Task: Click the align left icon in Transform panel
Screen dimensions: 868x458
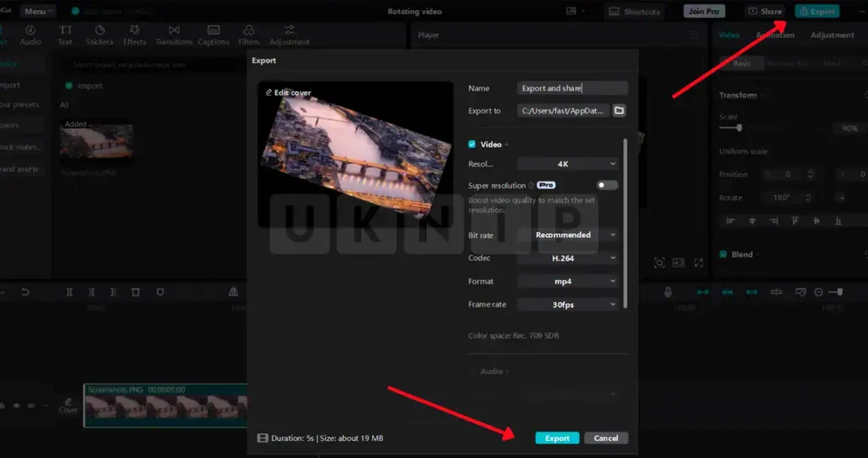Action: [730, 221]
